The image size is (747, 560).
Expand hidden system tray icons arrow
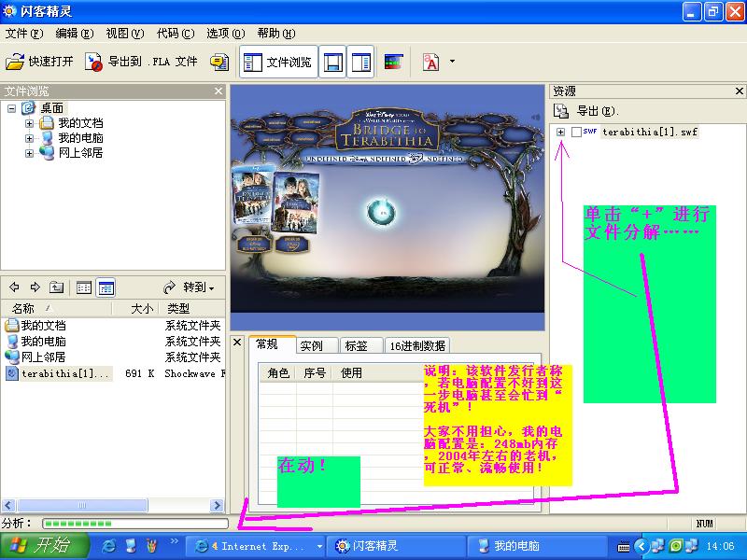641,546
